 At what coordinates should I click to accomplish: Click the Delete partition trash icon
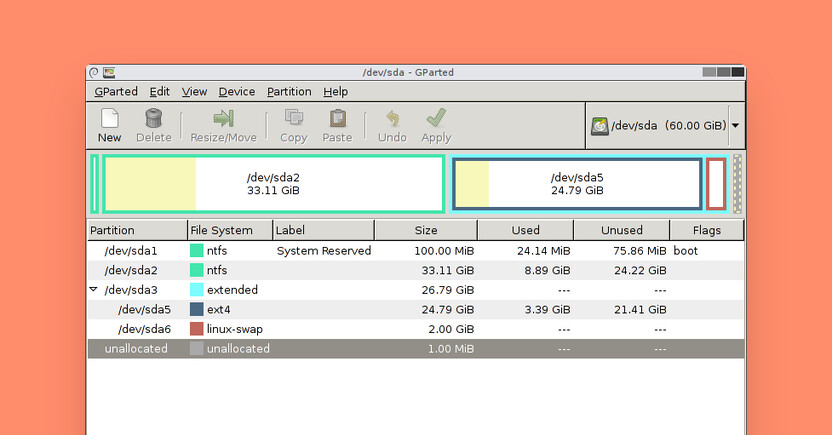tap(153, 119)
